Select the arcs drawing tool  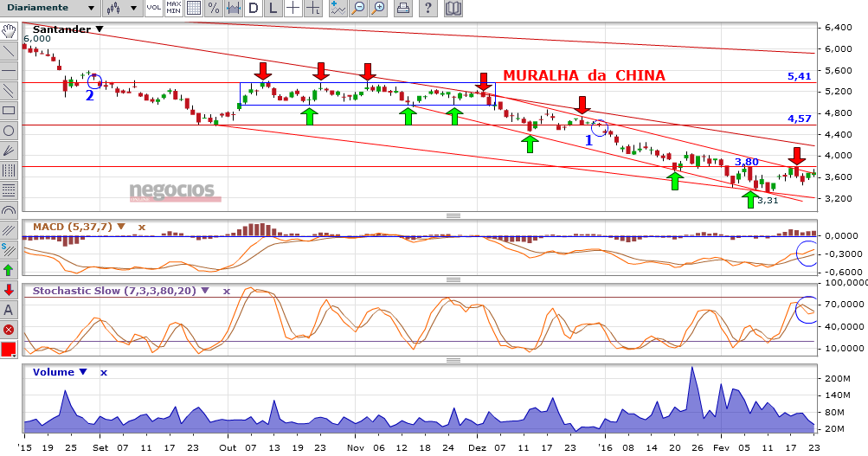(9, 210)
